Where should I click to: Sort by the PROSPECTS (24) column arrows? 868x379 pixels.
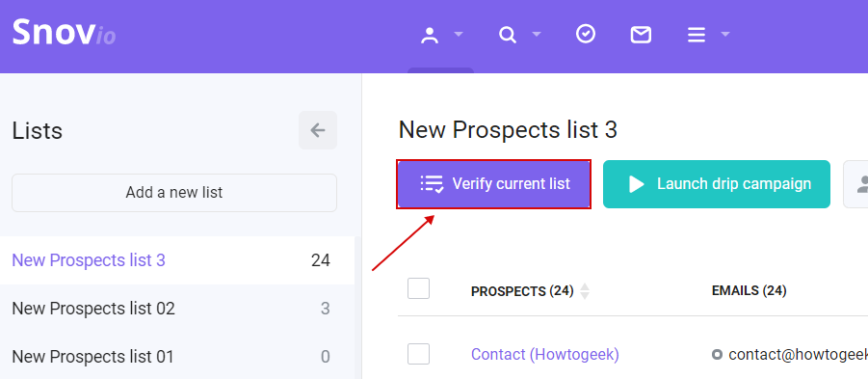click(585, 291)
